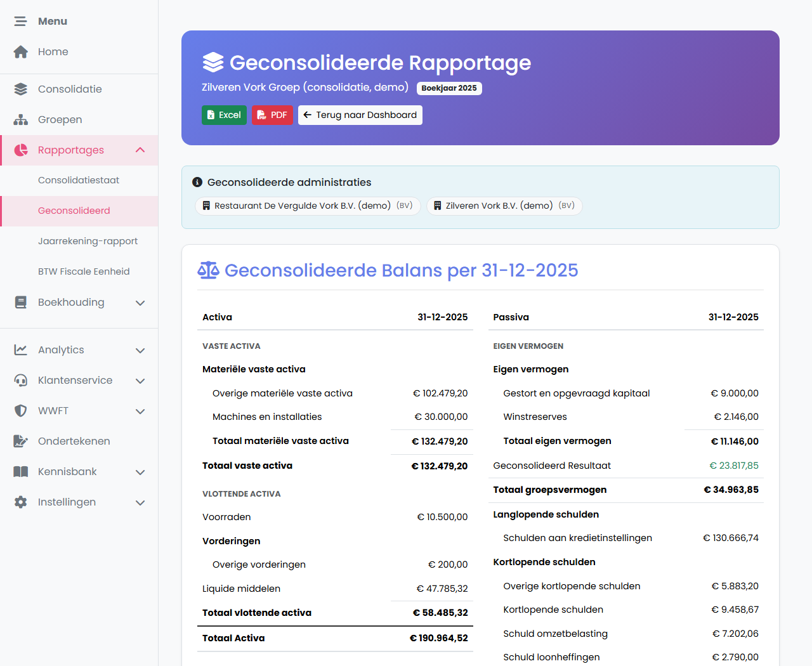
Task: Download the report as PDF
Action: (272, 115)
